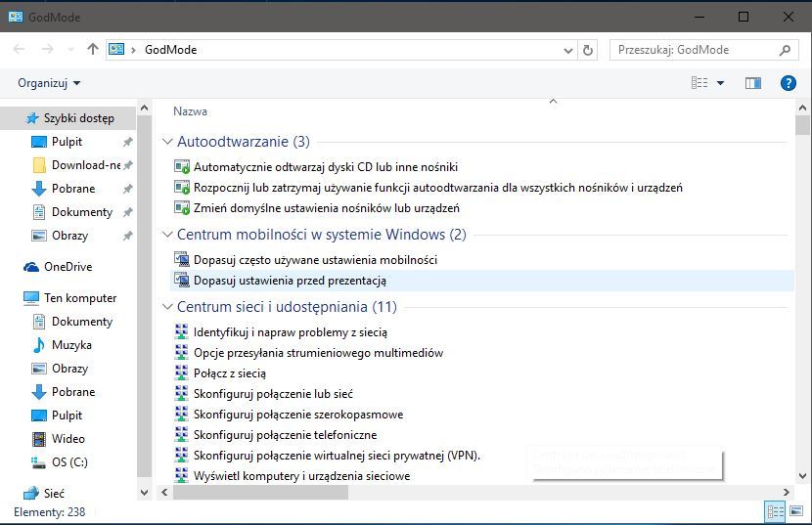Open Pobrane under Ten komputer
The width and height of the screenshot is (812, 525).
tap(64, 391)
